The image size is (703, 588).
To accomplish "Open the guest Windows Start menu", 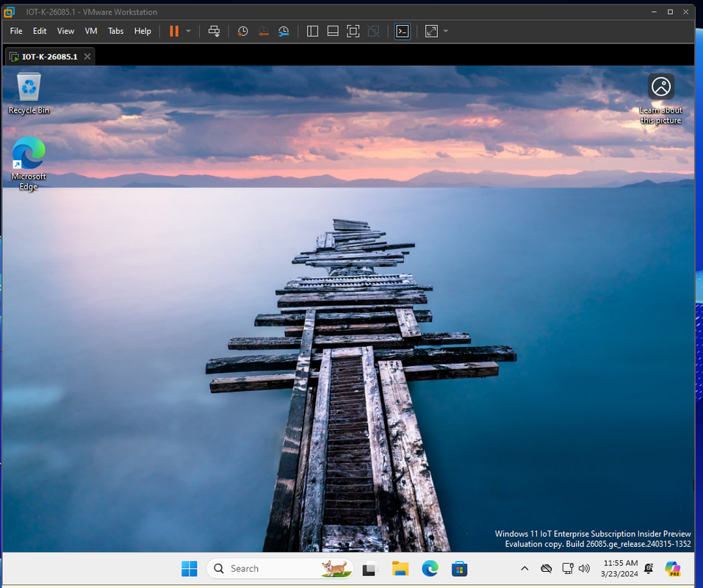I will click(190, 569).
